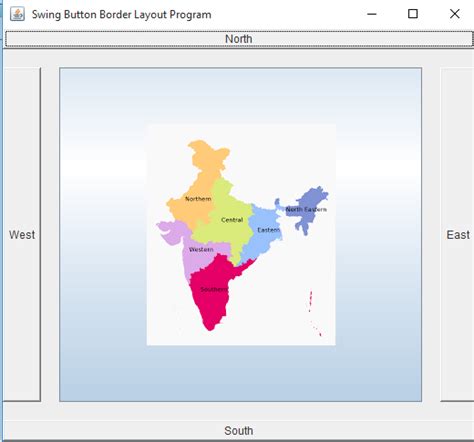This screenshot has width=474, height=442.
Task: Click the orange Northern region on map
Action: pos(200,187)
